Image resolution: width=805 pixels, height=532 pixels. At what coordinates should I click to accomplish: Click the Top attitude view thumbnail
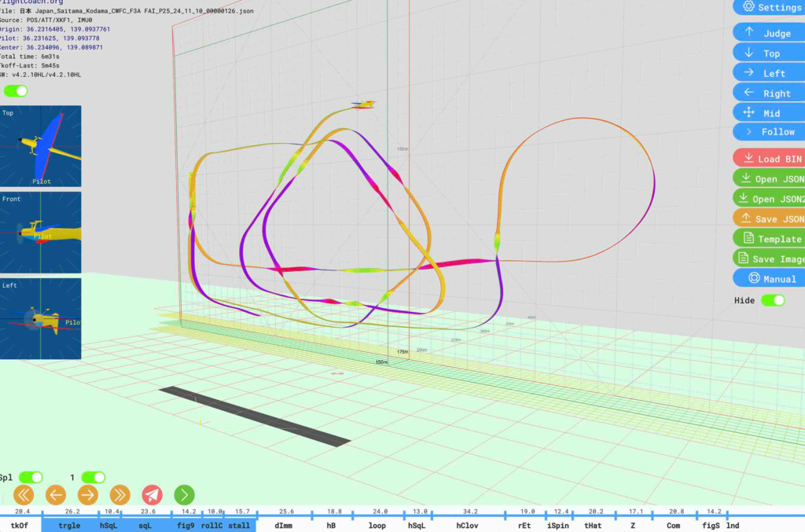pos(41,146)
